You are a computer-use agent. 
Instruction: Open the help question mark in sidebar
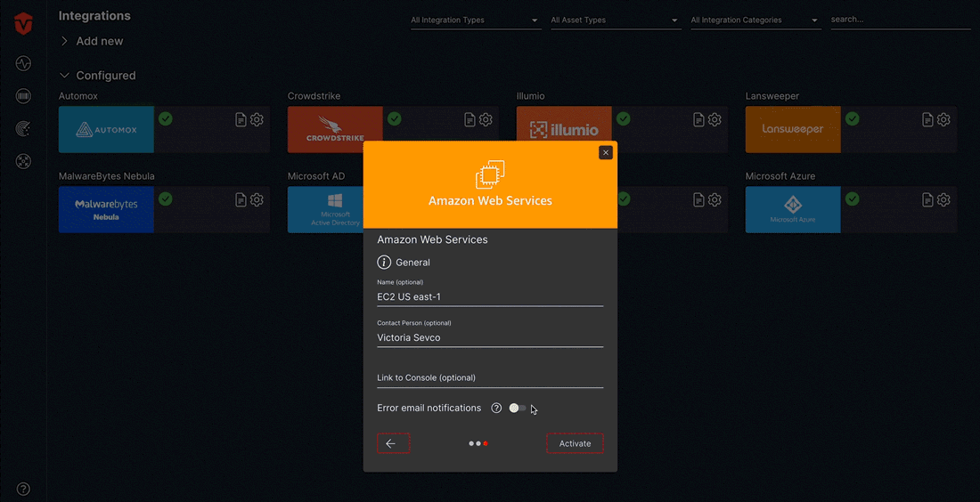pos(23,489)
